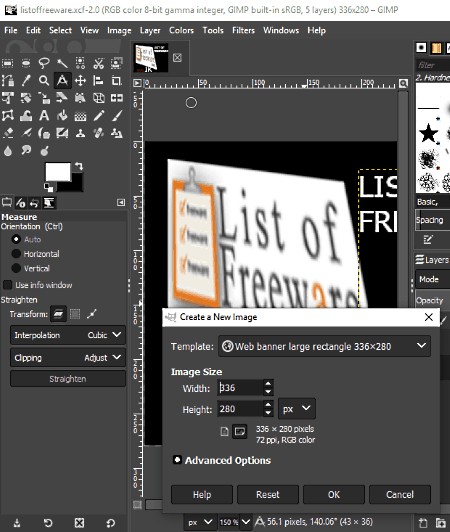This screenshot has width=450, height=532.
Task: Choose landscape orientation in New Image dialog
Action: (240, 432)
